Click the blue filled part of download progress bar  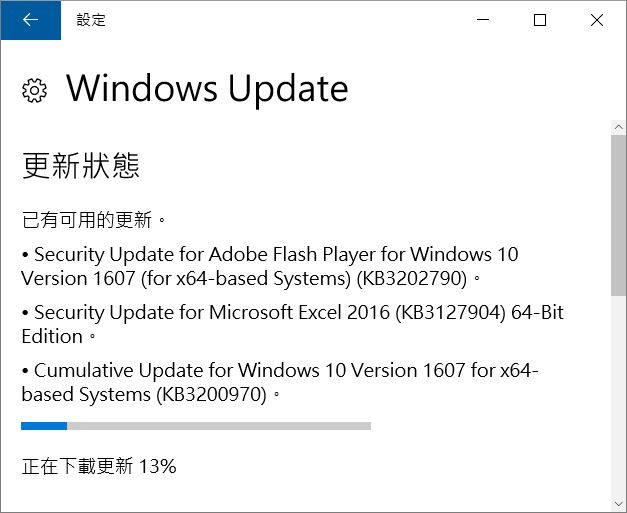pyautogui.click(x=44, y=426)
